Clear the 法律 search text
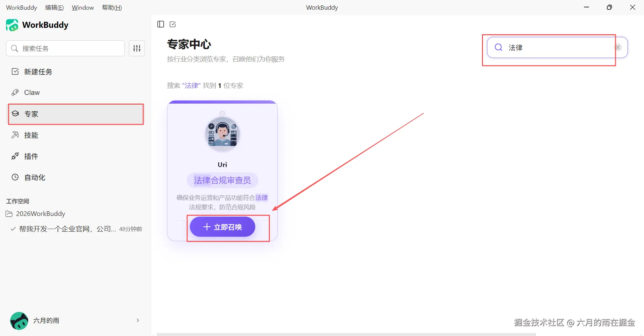This screenshot has width=644, height=336. point(618,47)
